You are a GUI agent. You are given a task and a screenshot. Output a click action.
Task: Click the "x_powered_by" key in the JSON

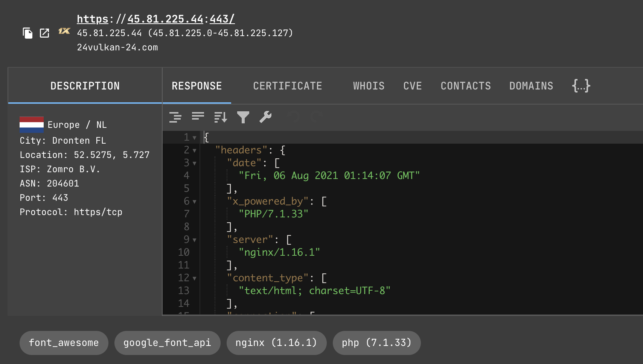(268, 201)
